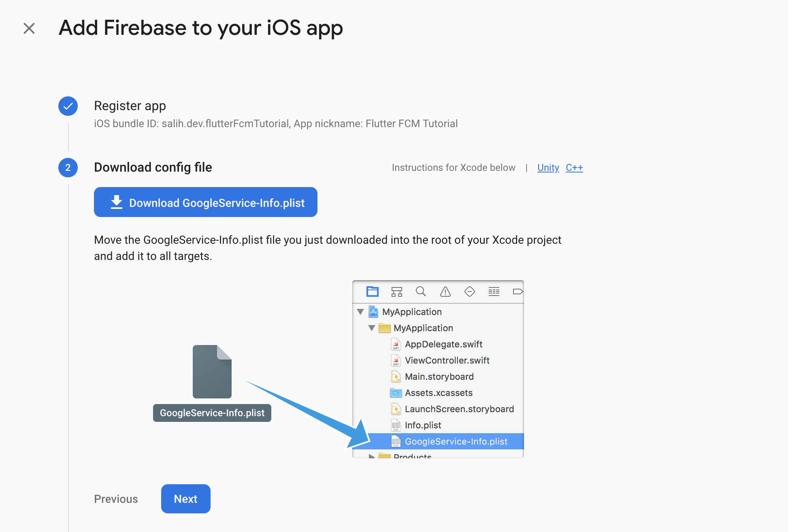Click the gray plist document file thumbnail
This screenshot has width=788, height=532.
click(212, 372)
